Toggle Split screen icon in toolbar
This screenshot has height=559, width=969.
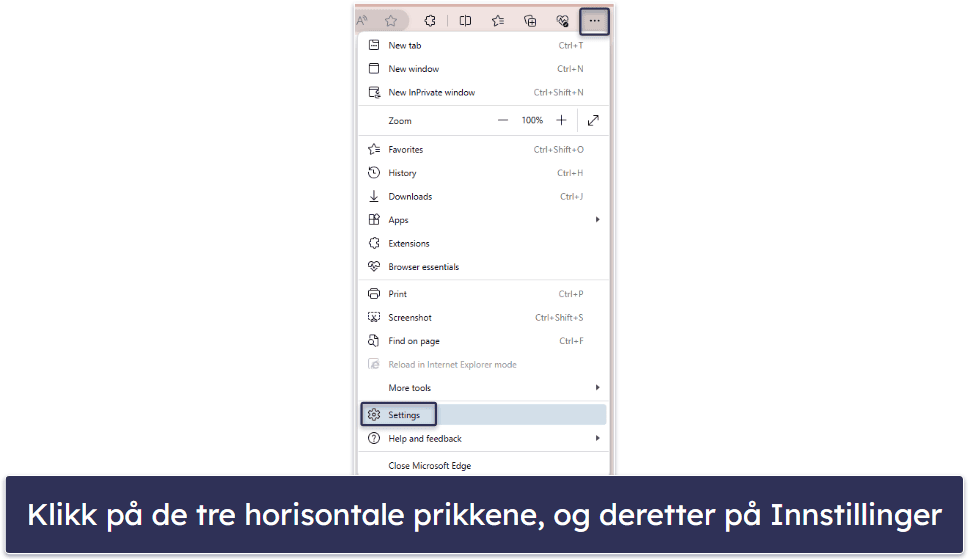pos(465,21)
